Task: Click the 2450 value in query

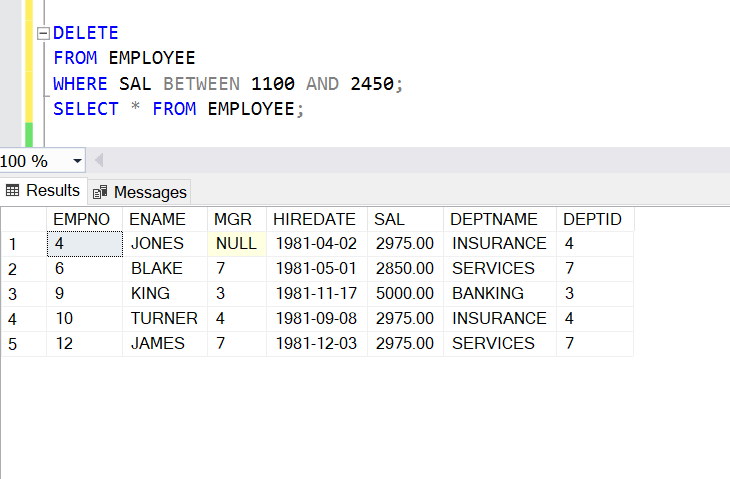Action: pos(372,84)
